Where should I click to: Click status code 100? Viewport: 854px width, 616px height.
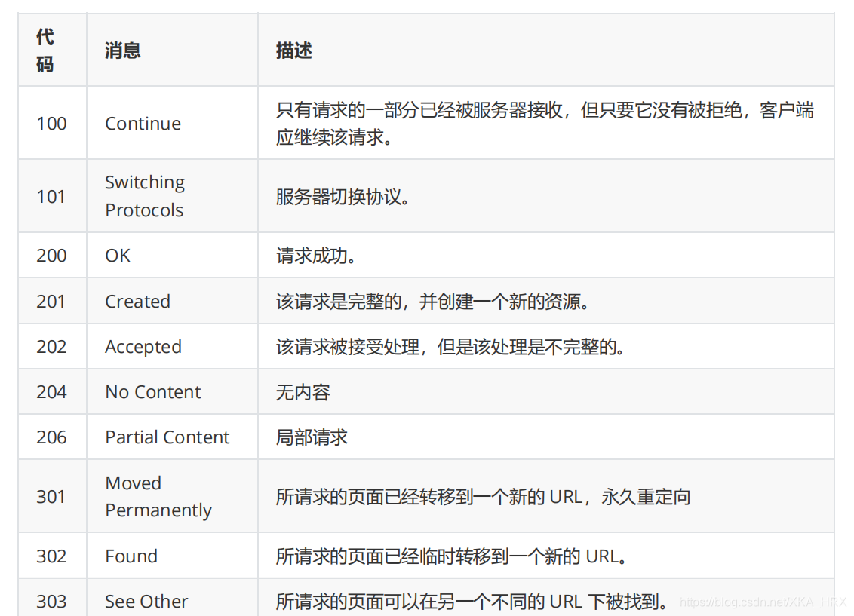point(51,124)
